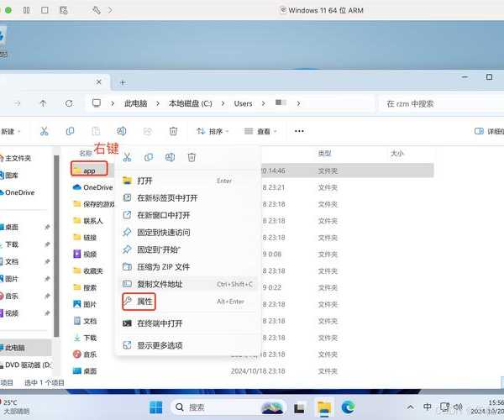Click 在终端中打开 in the context menu
Viewport: 504px width, 420px height.
point(160,323)
